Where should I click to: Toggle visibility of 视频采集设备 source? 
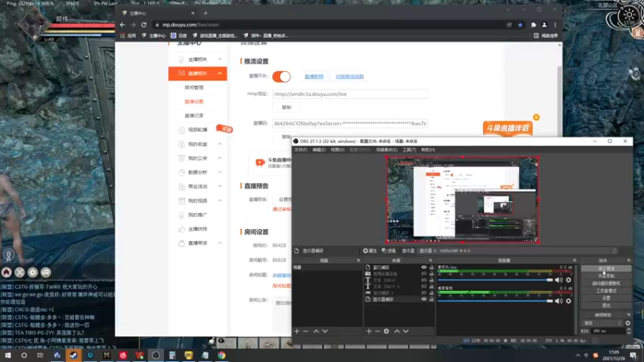tap(424, 274)
